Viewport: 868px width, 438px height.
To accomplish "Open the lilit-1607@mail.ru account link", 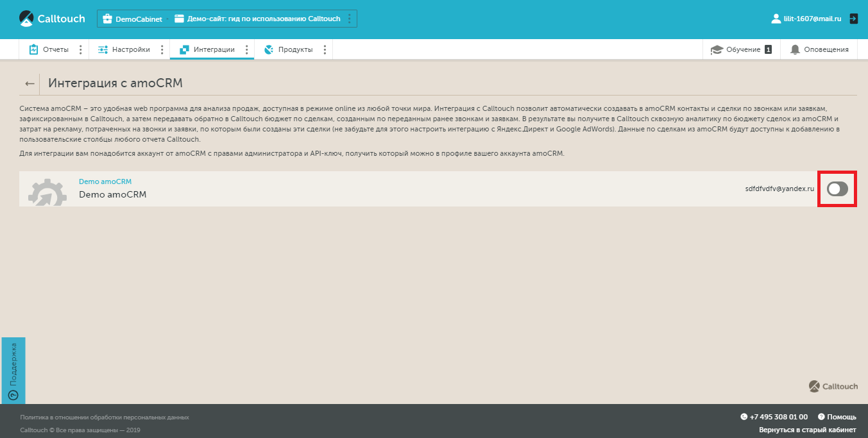I will pos(812,19).
